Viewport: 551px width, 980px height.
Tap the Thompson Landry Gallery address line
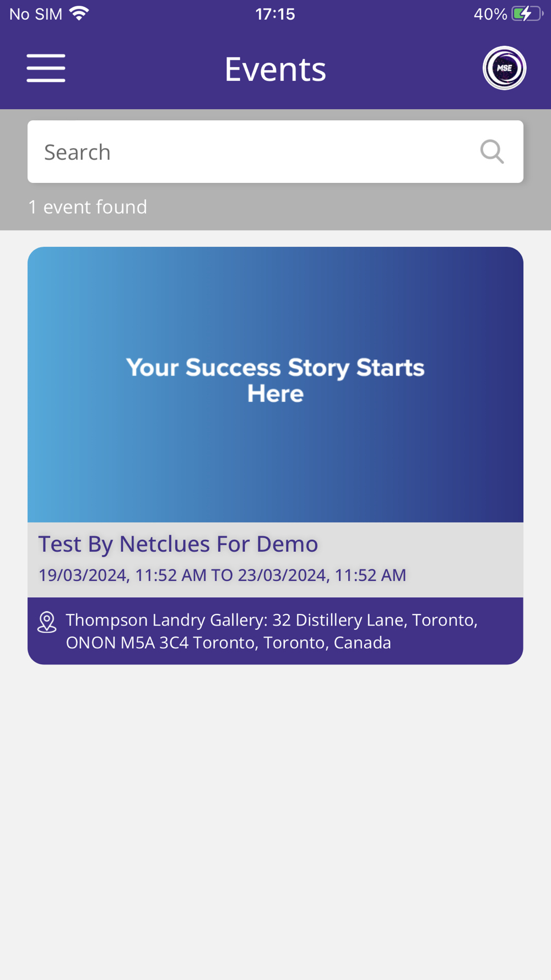coord(272,620)
